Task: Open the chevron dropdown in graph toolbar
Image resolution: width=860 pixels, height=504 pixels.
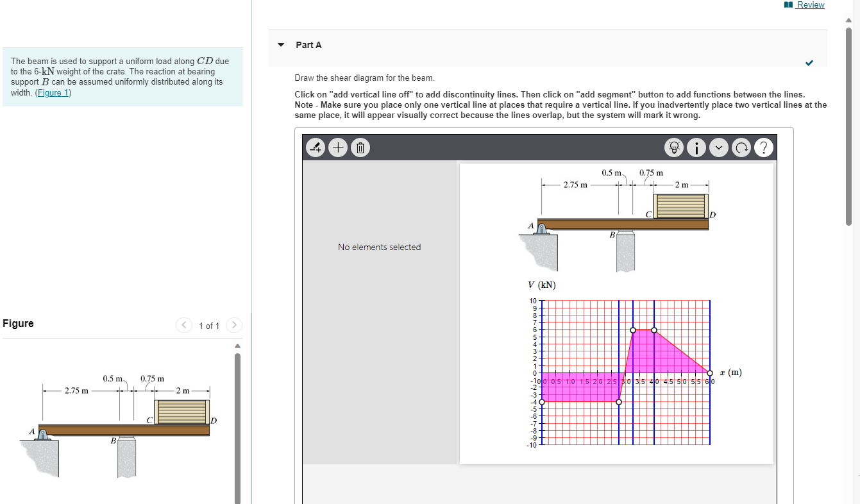Action: click(x=719, y=148)
